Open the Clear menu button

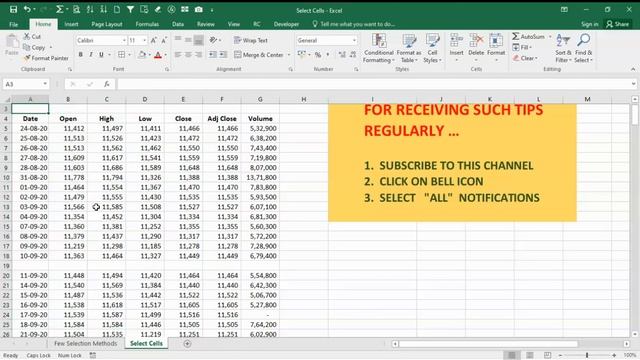coord(526,58)
